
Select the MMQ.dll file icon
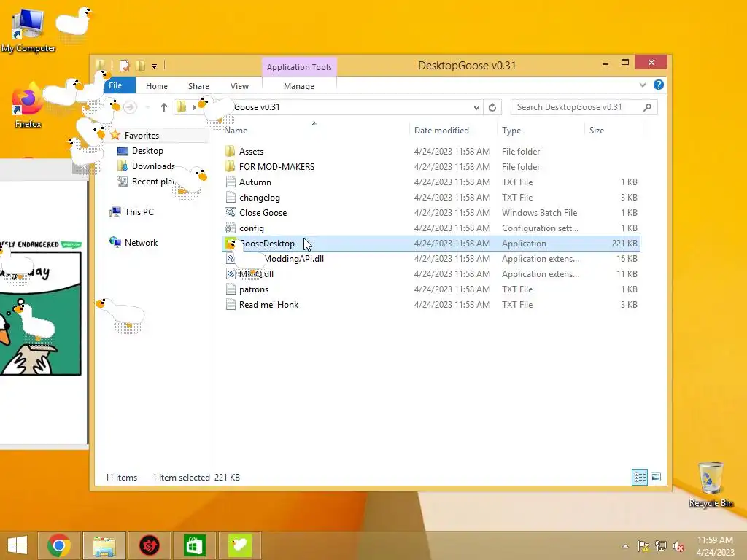[231, 274]
